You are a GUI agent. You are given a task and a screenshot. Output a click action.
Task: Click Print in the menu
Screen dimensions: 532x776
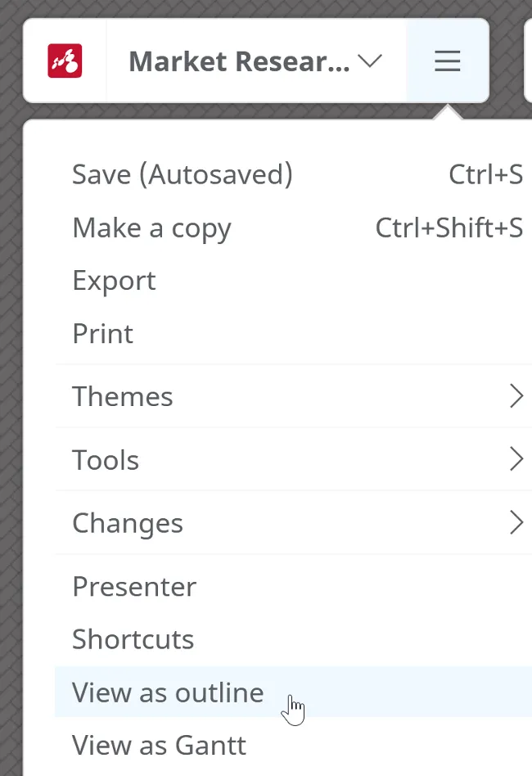point(102,334)
